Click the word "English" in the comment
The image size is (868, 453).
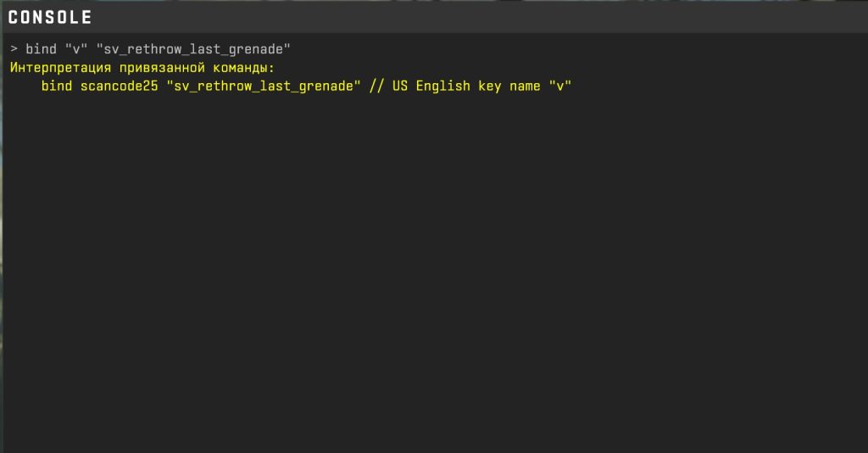pyautogui.click(x=442, y=87)
